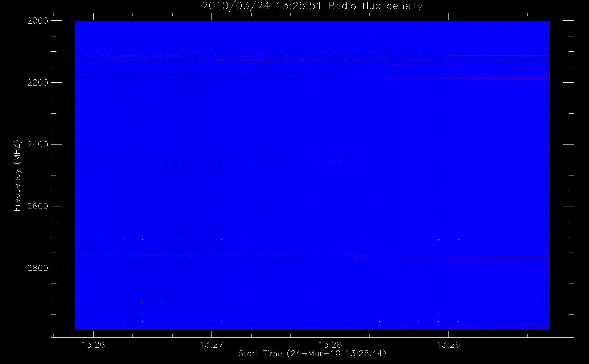This screenshot has height=364, width=589.
Task: Click the 13:28 time tick label
Action: (330, 345)
